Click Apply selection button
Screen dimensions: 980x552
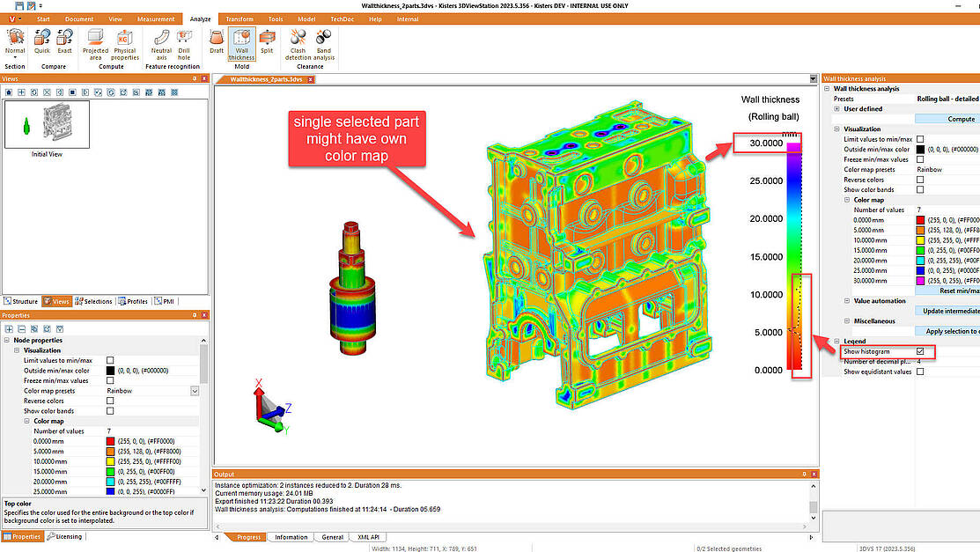947,331
